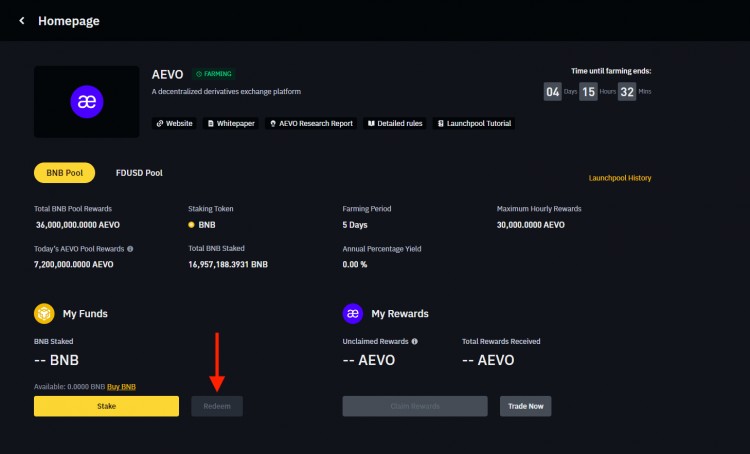This screenshot has width=750, height=454.
Task: Click the 15 Hours countdown box
Action: [588, 91]
